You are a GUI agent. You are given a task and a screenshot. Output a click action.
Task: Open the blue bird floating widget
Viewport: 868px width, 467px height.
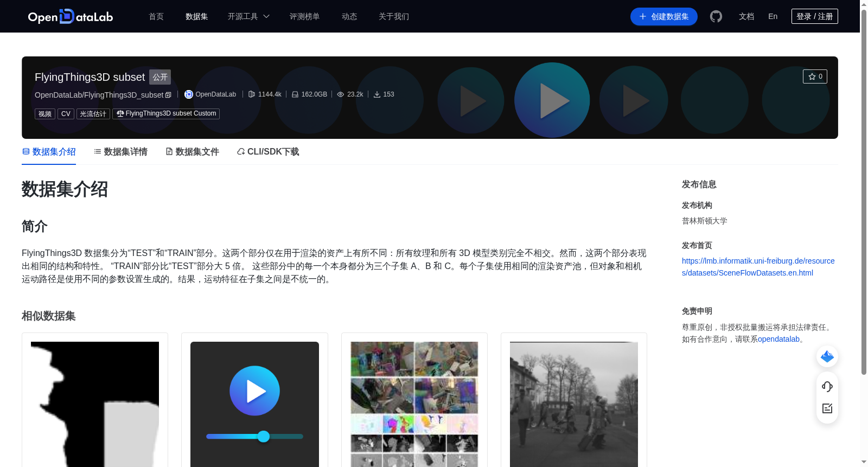tap(827, 356)
